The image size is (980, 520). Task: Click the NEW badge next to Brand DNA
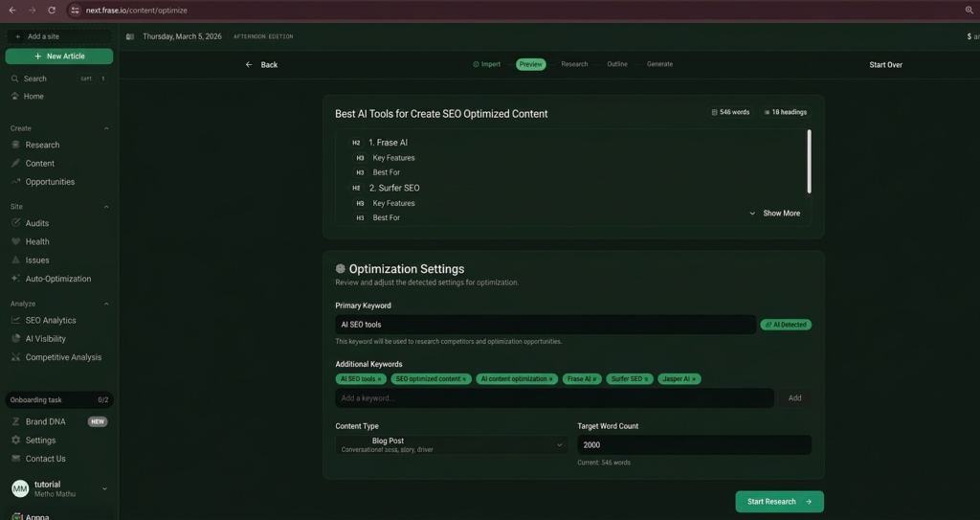coord(98,421)
